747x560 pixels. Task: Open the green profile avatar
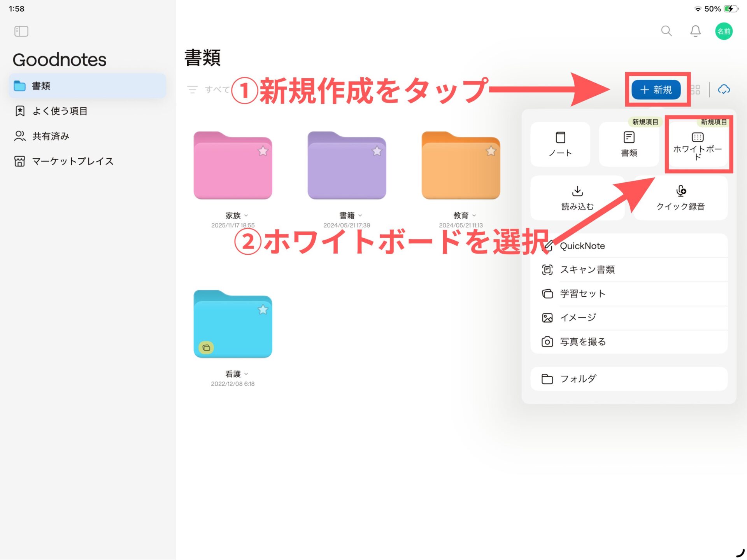(x=724, y=31)
